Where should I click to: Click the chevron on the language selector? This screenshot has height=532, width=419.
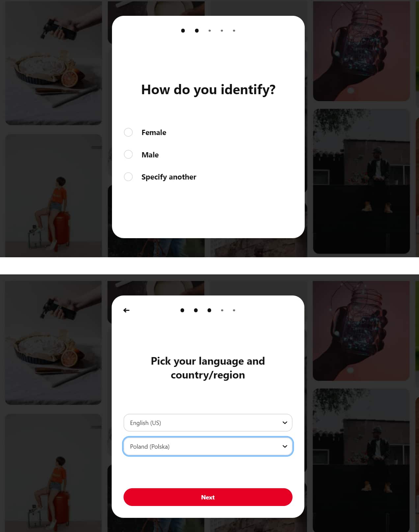pyautogui.click(x=285, y=423)
